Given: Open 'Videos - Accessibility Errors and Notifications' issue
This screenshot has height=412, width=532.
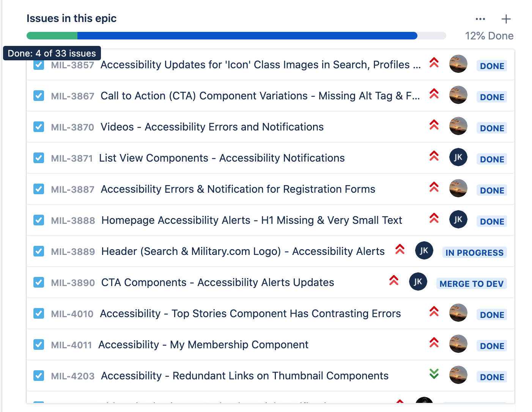Looking at the screenshot, I should 212,127.
